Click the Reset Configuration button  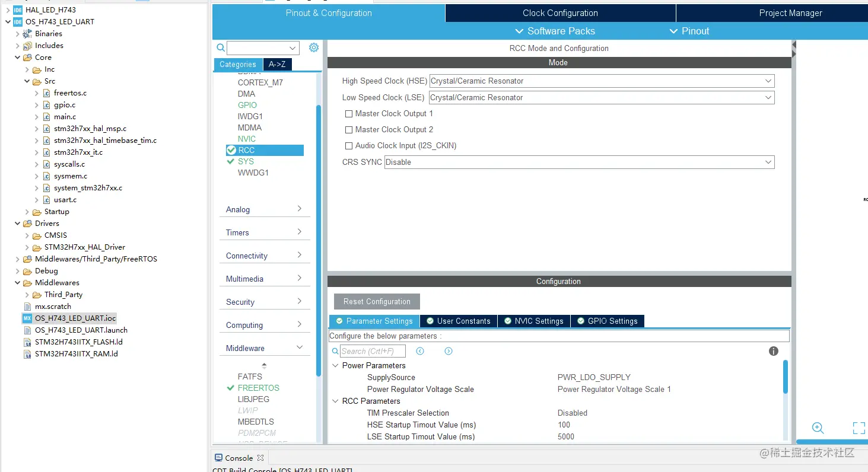tap(377, 301)
